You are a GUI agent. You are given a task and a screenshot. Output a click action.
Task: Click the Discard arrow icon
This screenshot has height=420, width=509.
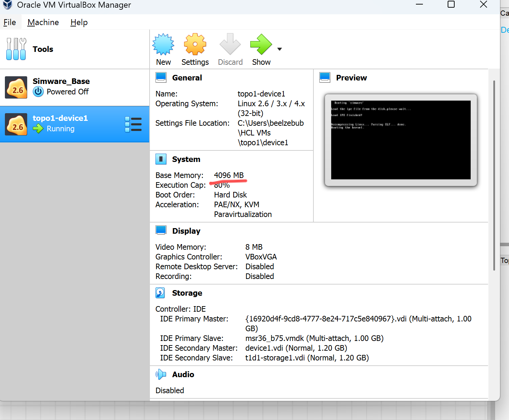[x=230, y=45]
